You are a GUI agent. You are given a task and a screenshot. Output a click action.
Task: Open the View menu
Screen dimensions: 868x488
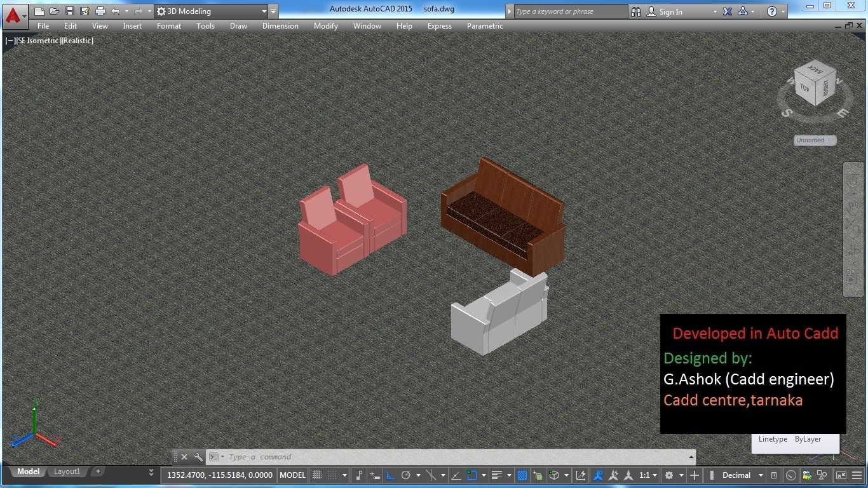[x=100, y=26]
